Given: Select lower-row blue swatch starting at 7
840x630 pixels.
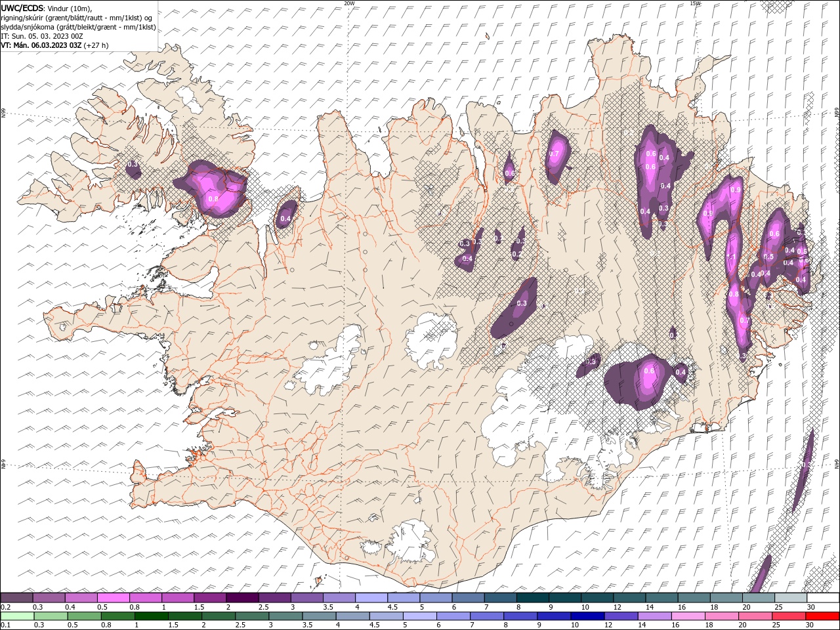Looking at the screenshot, I should [x=486, y=616].
